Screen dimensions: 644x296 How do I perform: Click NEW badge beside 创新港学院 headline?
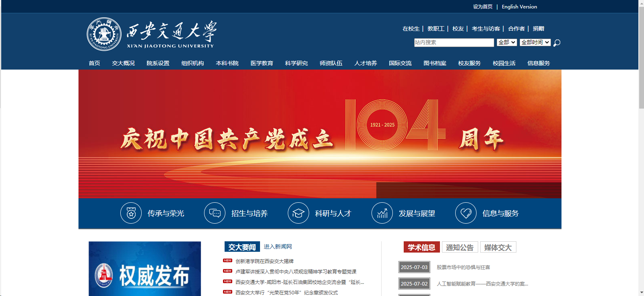pos(228,261)
